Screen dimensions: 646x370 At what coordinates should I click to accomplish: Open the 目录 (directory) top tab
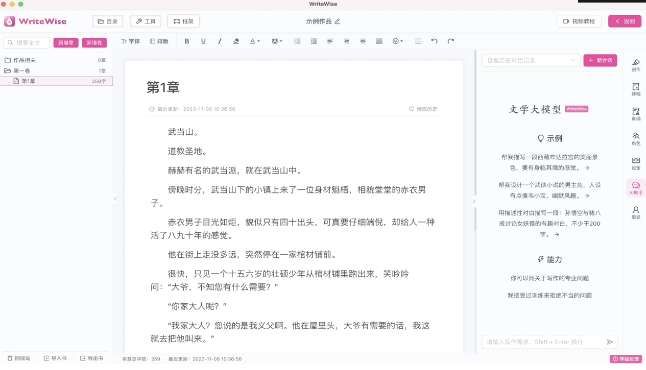[x=108, y=21]
